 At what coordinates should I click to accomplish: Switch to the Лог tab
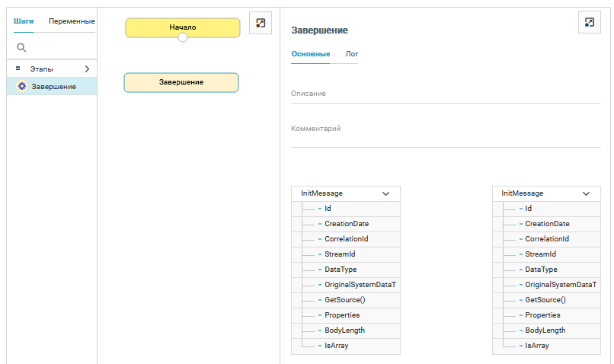(x=352, y=54)
